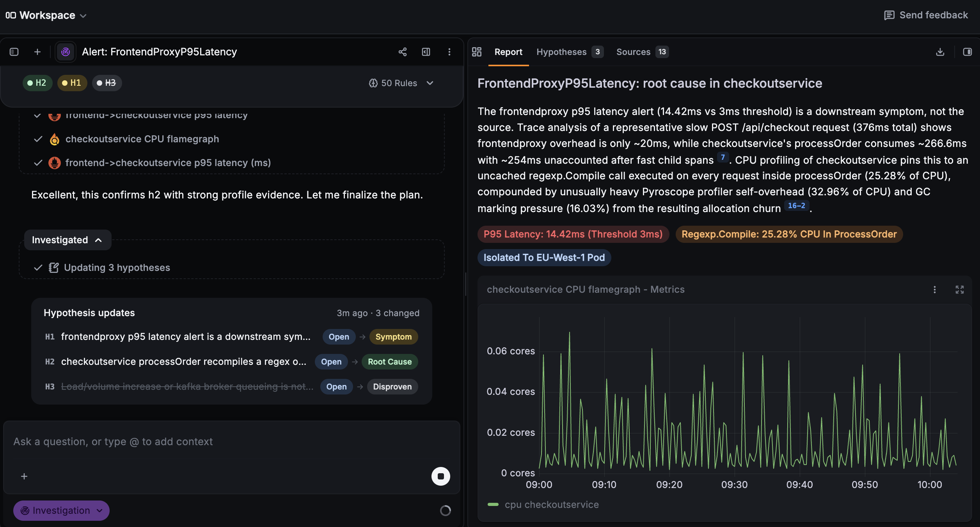The height and width of the screenshot is (527, 980).
Task: Open the Investigation mode selector
Action: [61, 511]
